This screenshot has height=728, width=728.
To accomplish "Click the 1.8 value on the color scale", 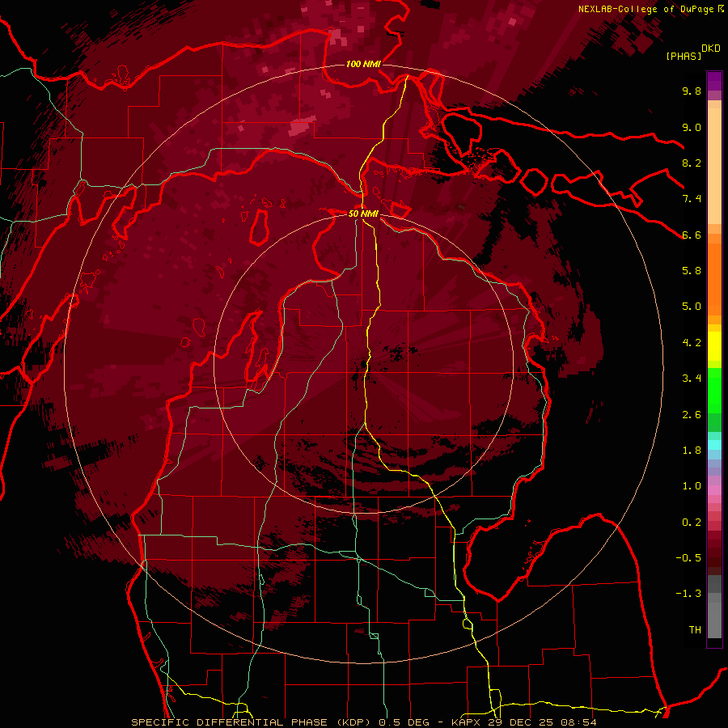I will click(692, 451).
